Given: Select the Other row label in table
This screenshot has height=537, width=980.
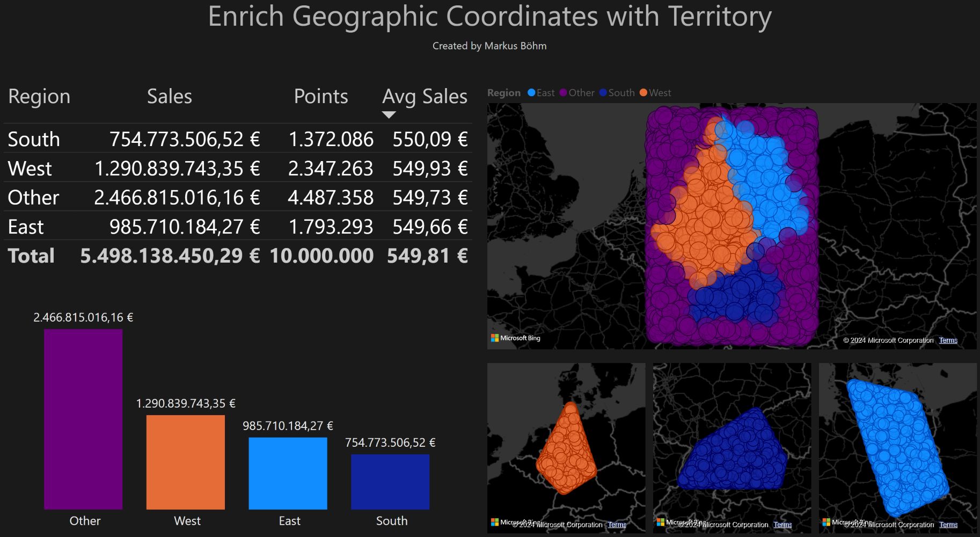Looking at the screenshot, I should pyautogui.click(x=33, y=198).
